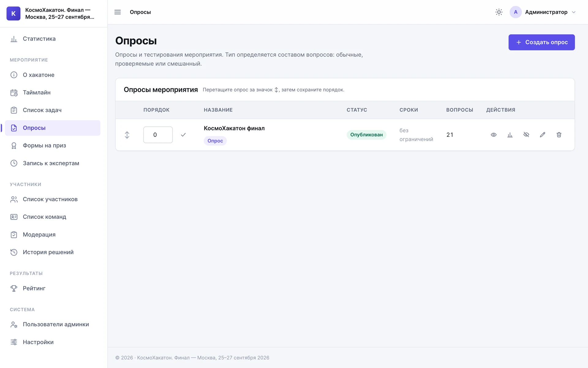The width and height of the screenshot is (588, 368).
Task: Confirm order with the checkmark icon
Action: point(183,135)
